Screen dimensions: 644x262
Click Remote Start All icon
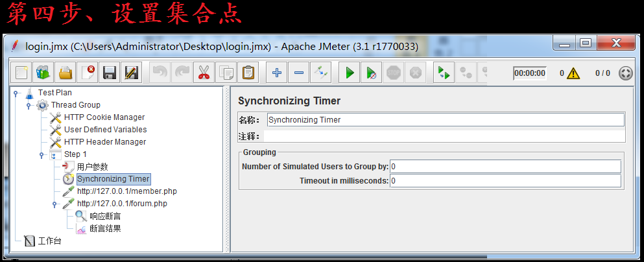point(444,73)
